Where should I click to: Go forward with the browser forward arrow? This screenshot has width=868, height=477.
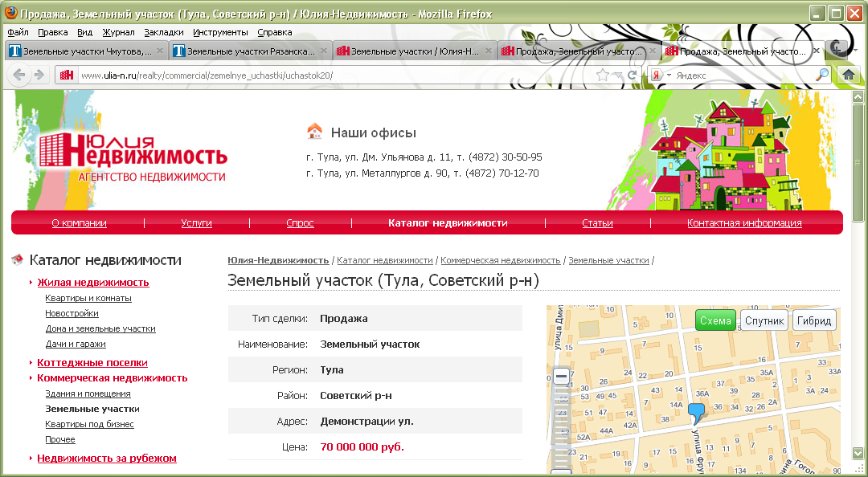click(39, 75)
